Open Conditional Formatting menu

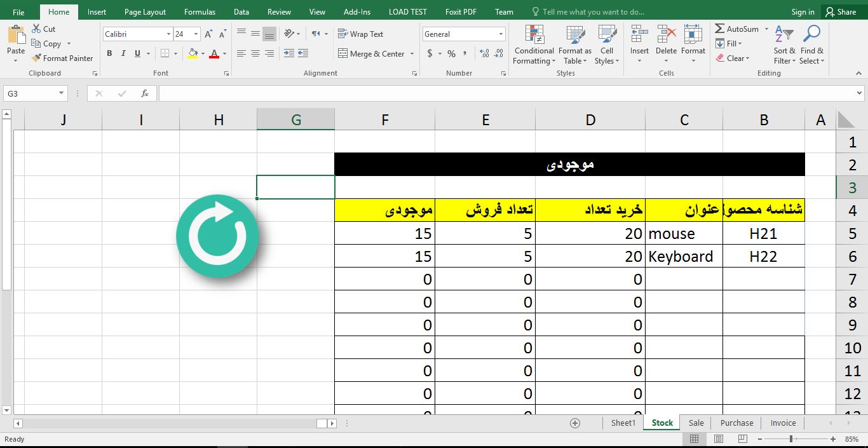534,44
